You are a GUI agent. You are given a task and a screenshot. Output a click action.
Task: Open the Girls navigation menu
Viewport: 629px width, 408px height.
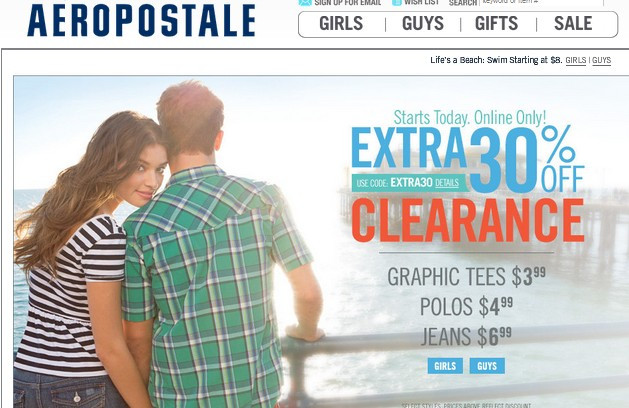pyautogui.click(x=341, y=24)
